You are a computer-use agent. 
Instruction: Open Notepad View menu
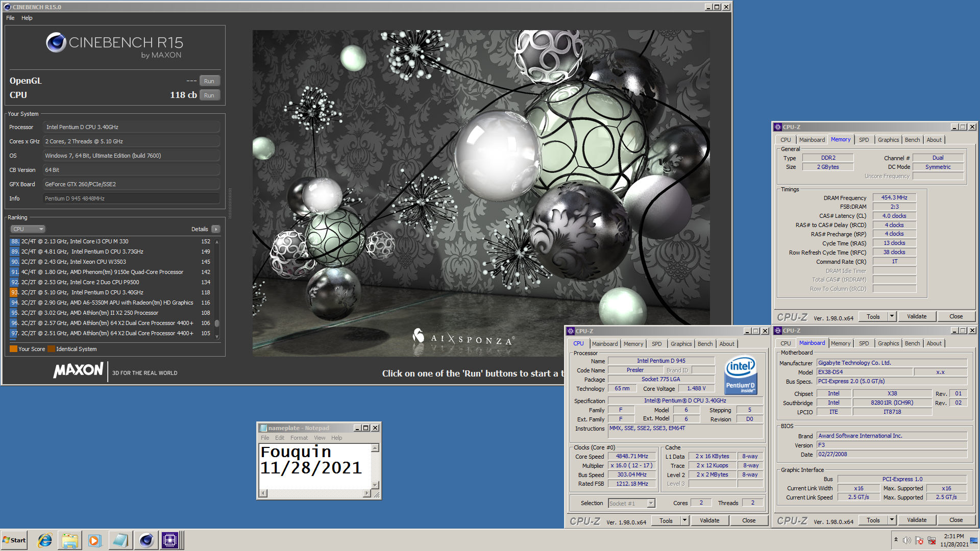point(320,438)
